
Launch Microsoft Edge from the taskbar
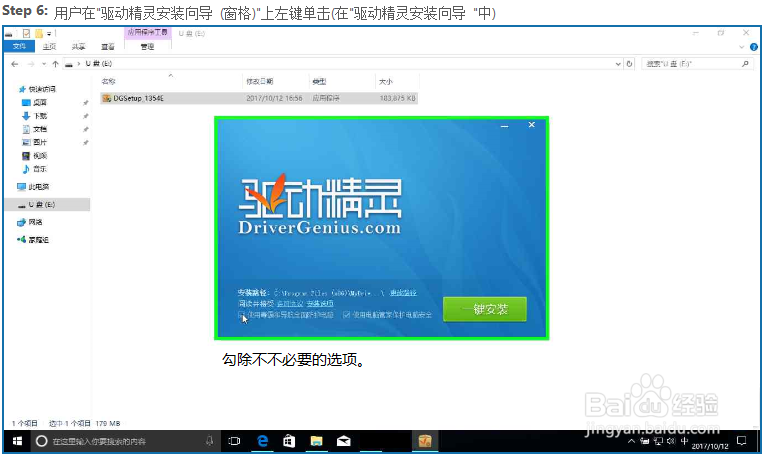pyautogui.click(x=262, y=441)
